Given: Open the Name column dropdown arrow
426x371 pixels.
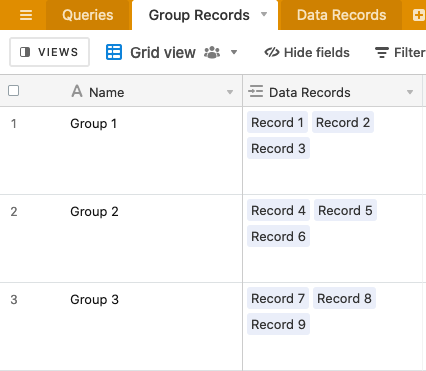Looking at the screenshot, I should point(230,92).
